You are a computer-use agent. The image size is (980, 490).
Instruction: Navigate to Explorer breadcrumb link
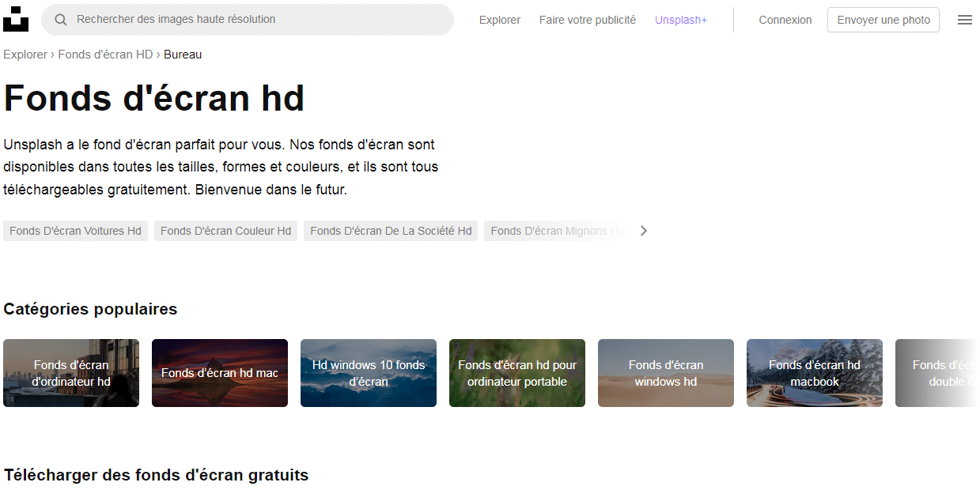coord(25,55)
